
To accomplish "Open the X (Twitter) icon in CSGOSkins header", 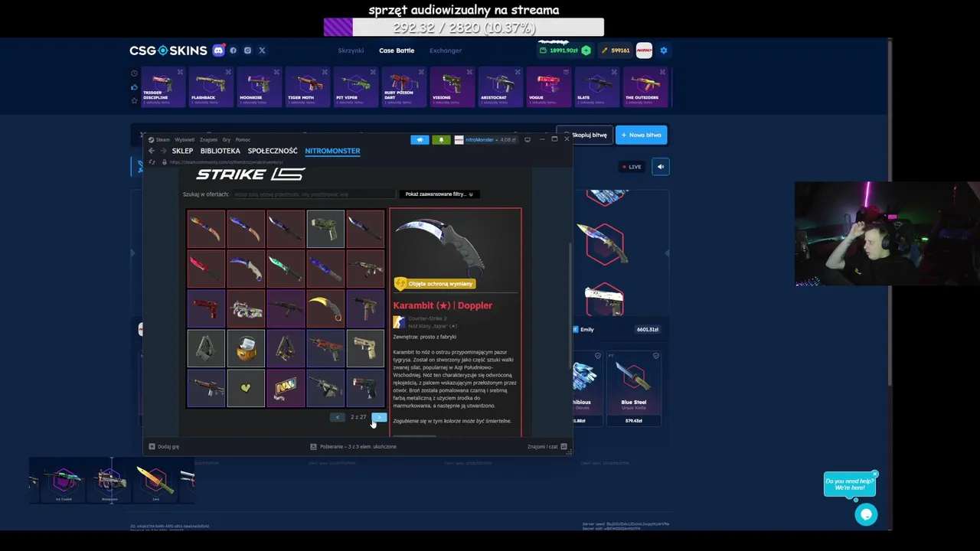I will click(x=262, y=51).
